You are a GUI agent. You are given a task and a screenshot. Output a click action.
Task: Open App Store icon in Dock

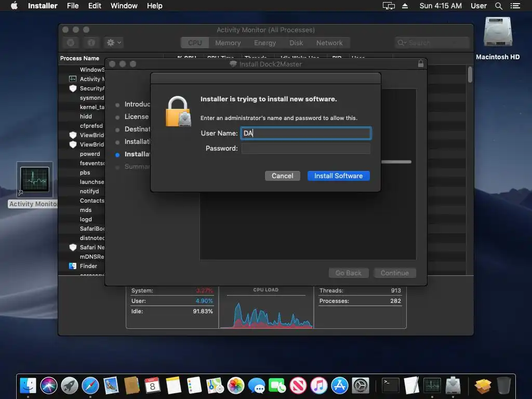(340, 386)
